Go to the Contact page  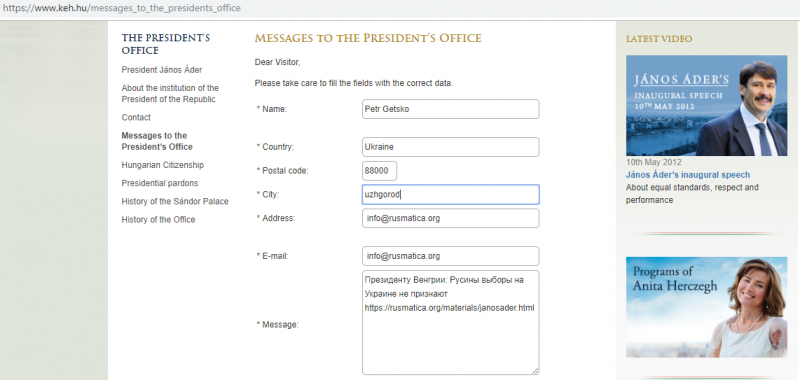pos(136,117)
